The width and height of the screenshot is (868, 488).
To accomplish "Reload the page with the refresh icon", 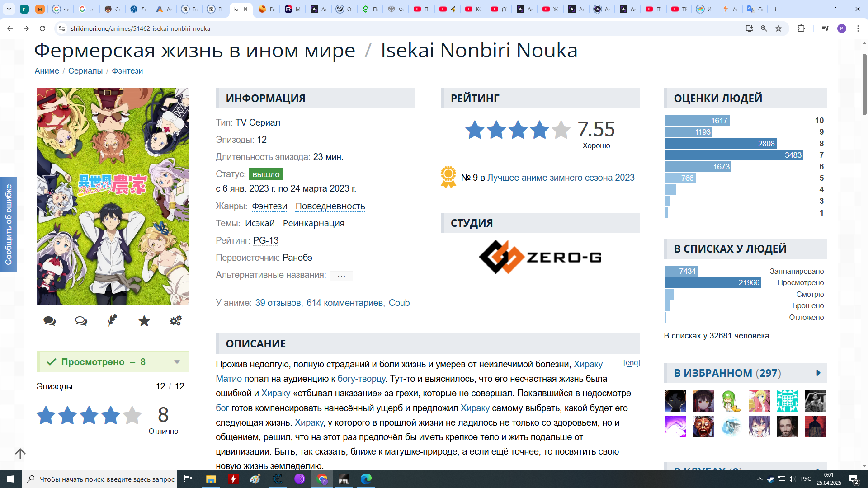I will [42, 28].
